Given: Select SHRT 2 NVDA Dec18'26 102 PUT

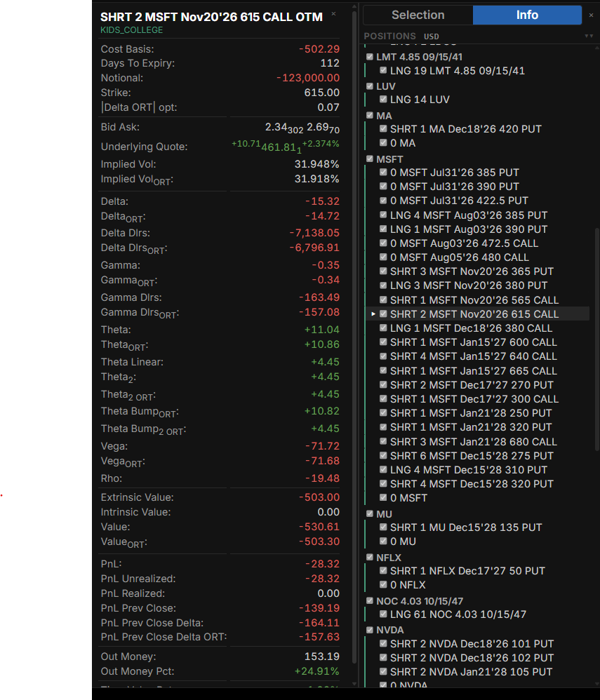Looking at the screenshot, I should [472, 658].
